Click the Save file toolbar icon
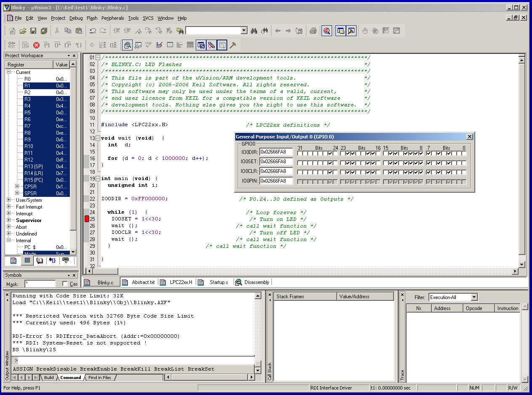The width and height of the screenshot is (532, 395). tap(33, 31)
